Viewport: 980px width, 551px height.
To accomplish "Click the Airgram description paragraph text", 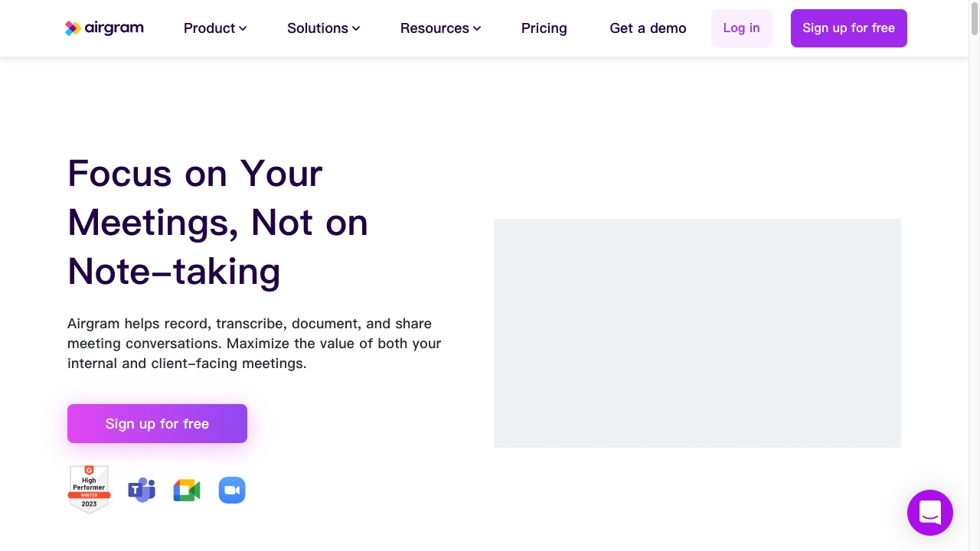I will [254, 344].
